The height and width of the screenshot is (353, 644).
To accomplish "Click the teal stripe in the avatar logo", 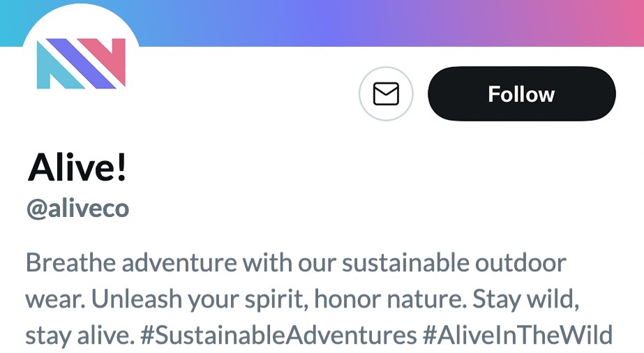I will click(50, 67).
